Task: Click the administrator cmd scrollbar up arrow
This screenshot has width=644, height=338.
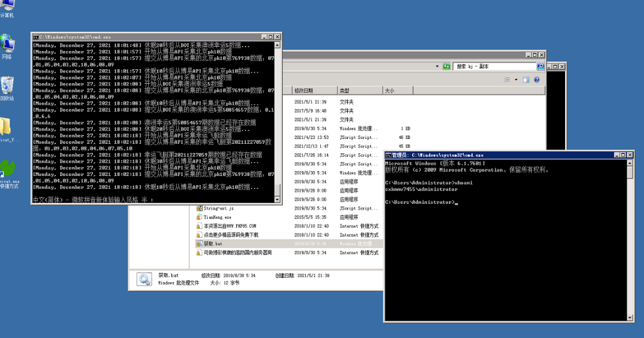Action: pyautogui.click(x=630, y=163)
